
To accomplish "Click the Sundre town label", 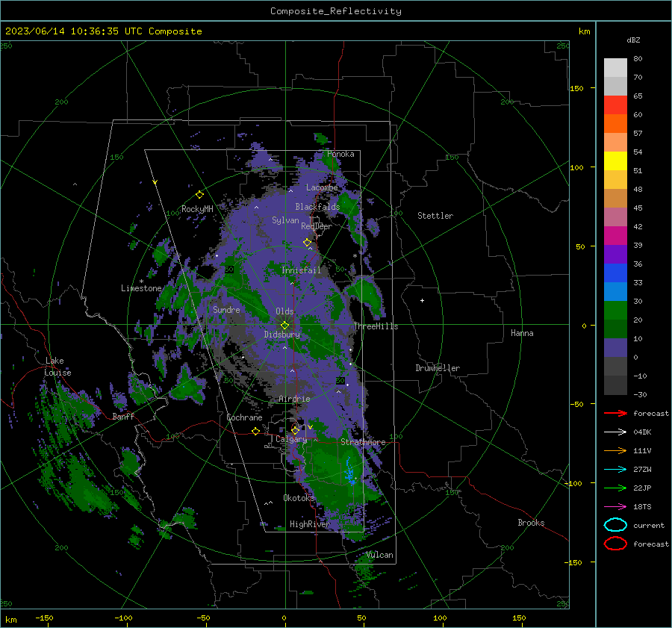I will pyautogui.click(x=226, y=310).
